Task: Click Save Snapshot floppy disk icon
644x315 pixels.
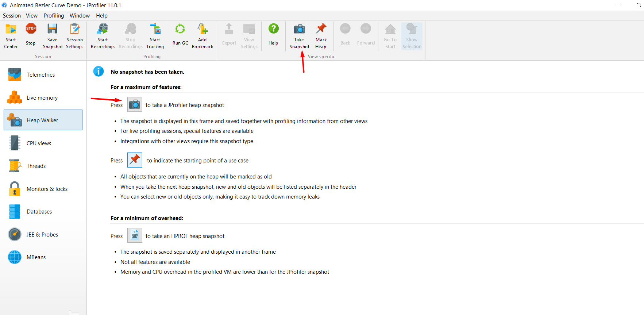Action: point(53,29)
